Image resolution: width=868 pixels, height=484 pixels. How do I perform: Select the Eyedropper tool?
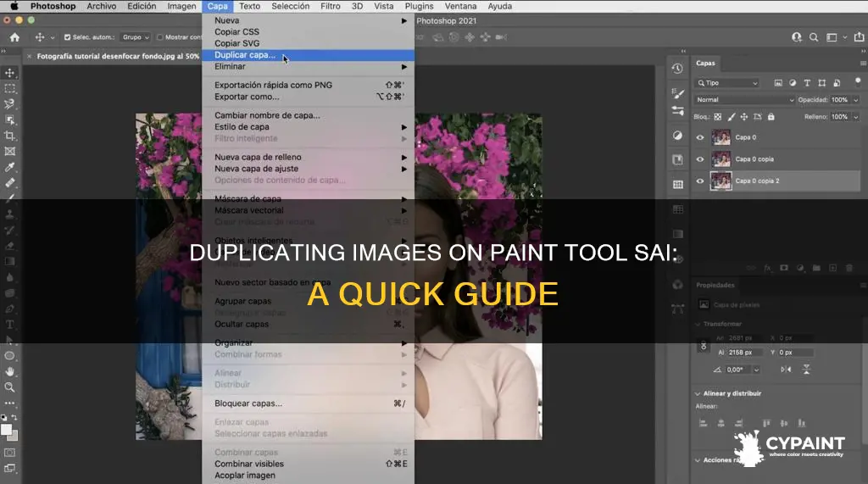click(x=10, y=167)
